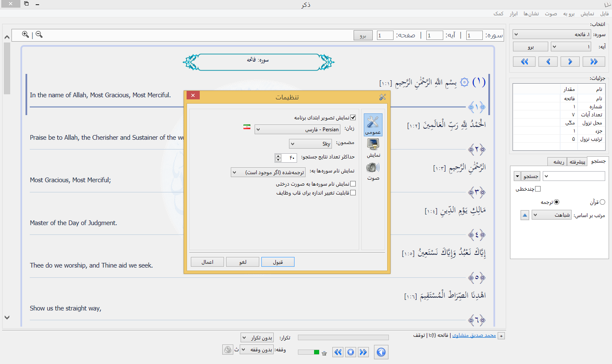612x364 pixels.
Task: Open the مضمون (Theme) dropdown showing Sky
Action: coord(310,144)
